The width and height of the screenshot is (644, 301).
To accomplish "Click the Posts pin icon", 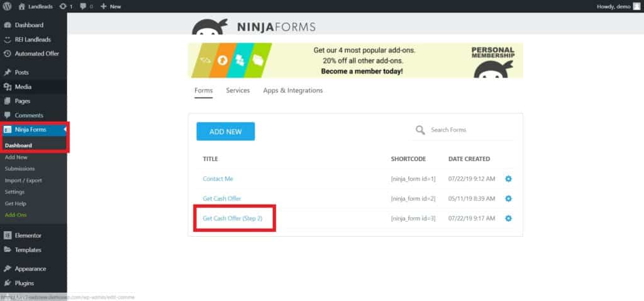I will pos(7,72).
